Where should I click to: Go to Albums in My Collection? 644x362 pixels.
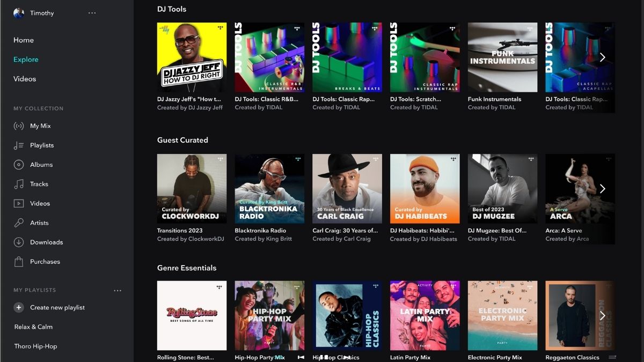coord(41,165)
